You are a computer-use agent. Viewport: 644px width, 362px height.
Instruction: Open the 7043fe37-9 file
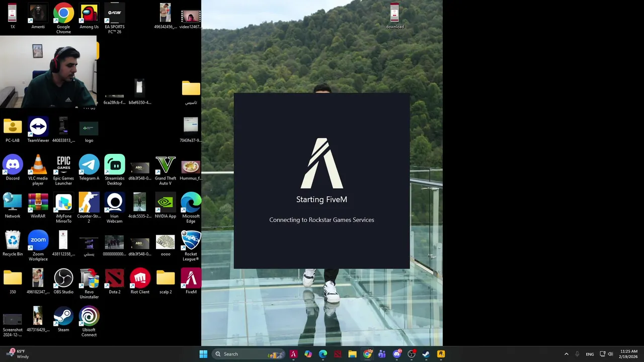[191, 130]
